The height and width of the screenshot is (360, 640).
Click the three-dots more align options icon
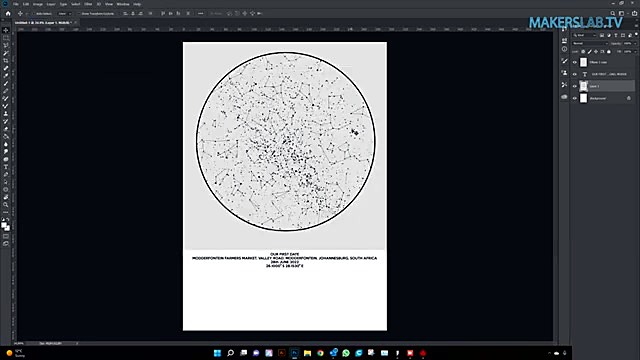pos(200,13)
